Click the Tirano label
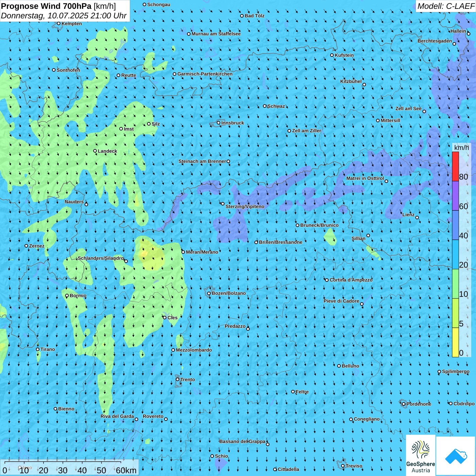Image resolution: width=476 pixels, height=476 pixels. (x=48, y=349)
